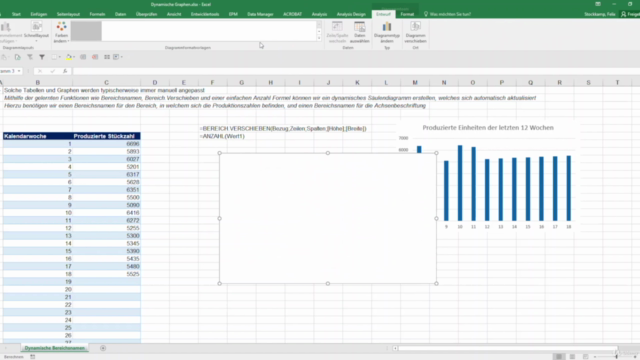
Task: Select the first chart style thumbnail
Action: [86, 31]
